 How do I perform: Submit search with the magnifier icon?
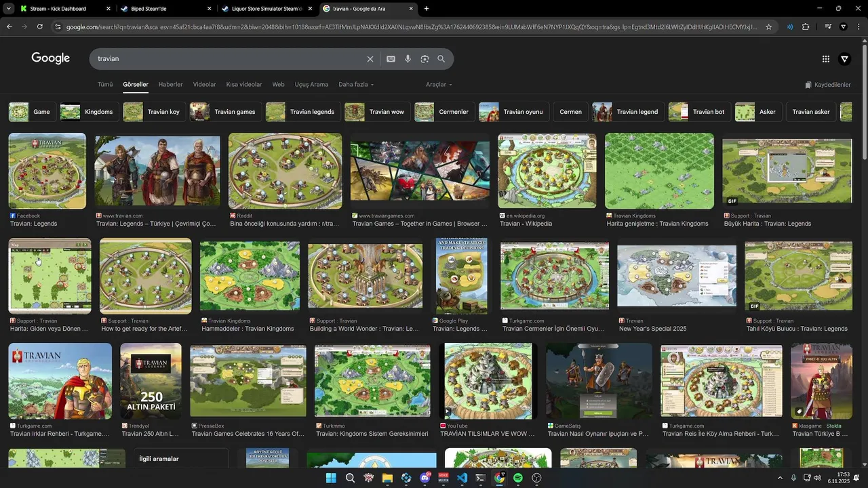tap(441, 59)
